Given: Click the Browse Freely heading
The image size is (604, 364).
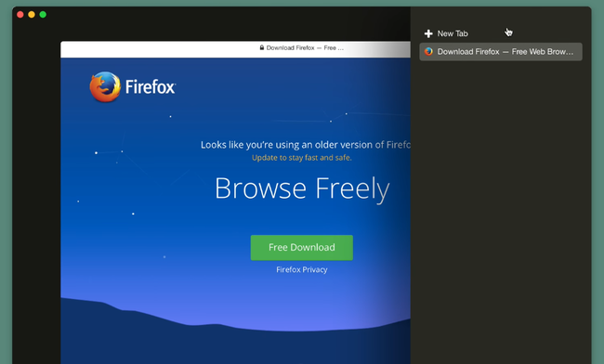Looking at the screenshot, I should coord(302,188).
